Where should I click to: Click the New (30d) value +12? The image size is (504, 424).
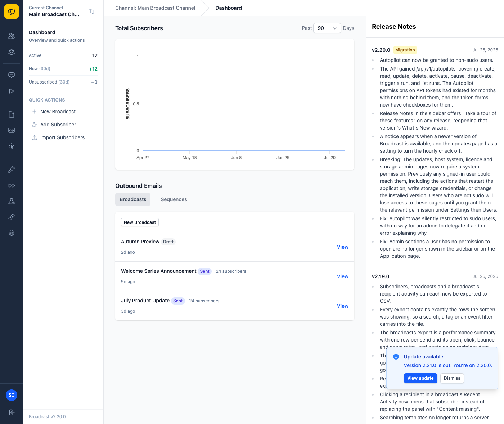(93, 69)
